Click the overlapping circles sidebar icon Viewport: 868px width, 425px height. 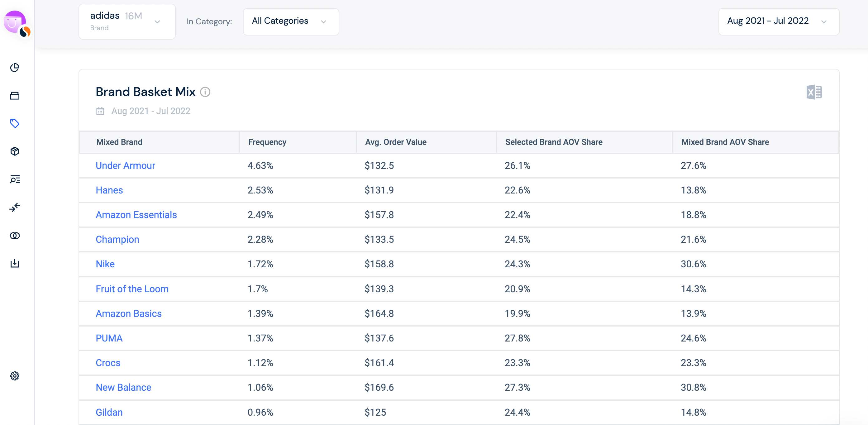[x=15, y=236]
